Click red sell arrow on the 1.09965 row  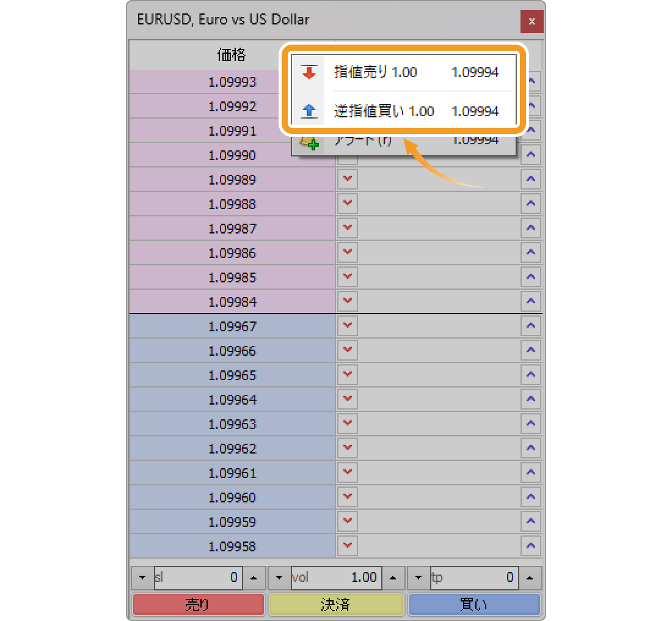click(x=347, y=375)
